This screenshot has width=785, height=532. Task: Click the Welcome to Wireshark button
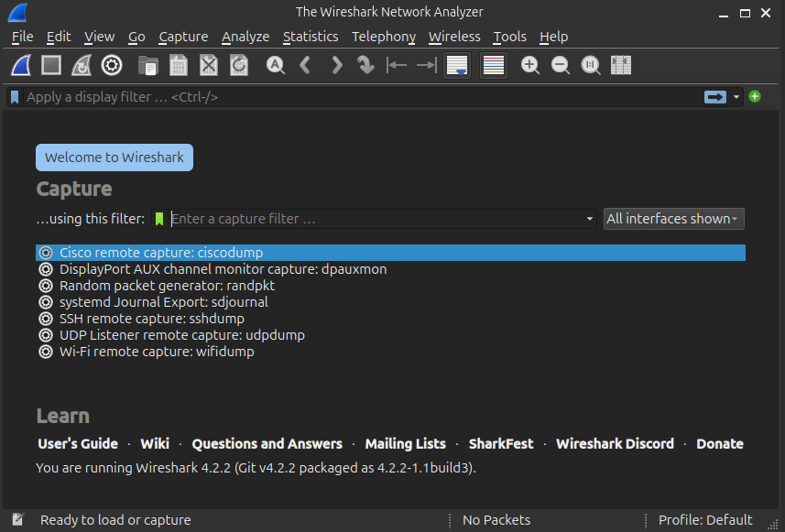coord(114,157)
